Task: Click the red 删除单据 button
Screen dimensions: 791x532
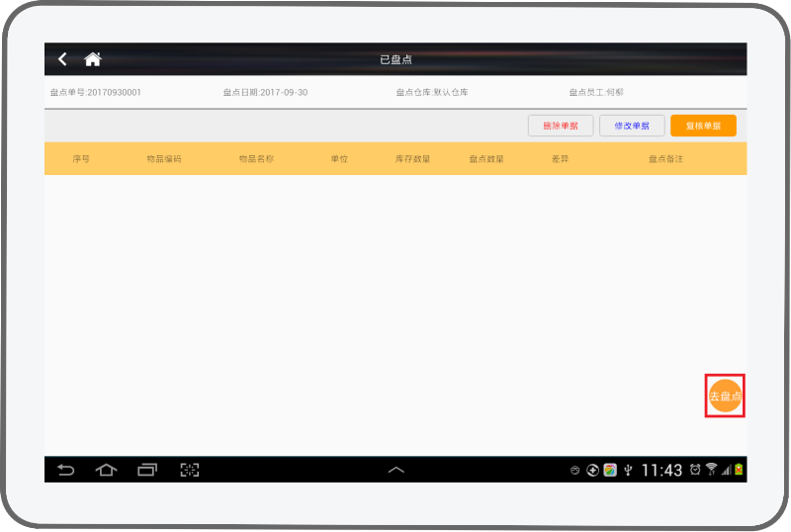Action: pyautogui.click(x=561, y=126)
